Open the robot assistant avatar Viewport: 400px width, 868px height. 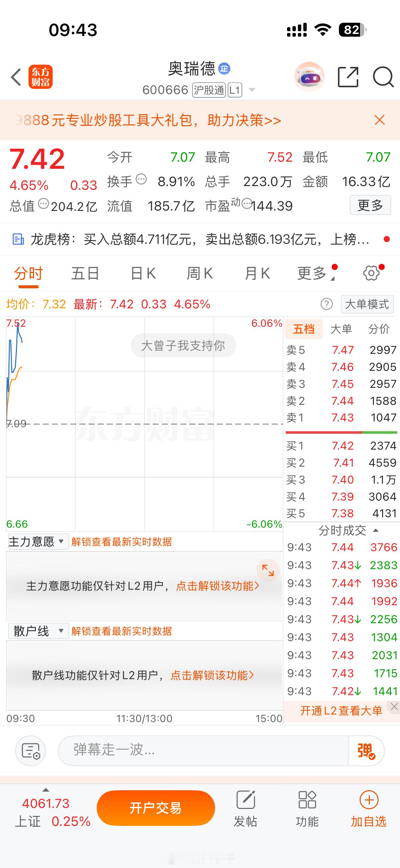click(x=309, y=77)
